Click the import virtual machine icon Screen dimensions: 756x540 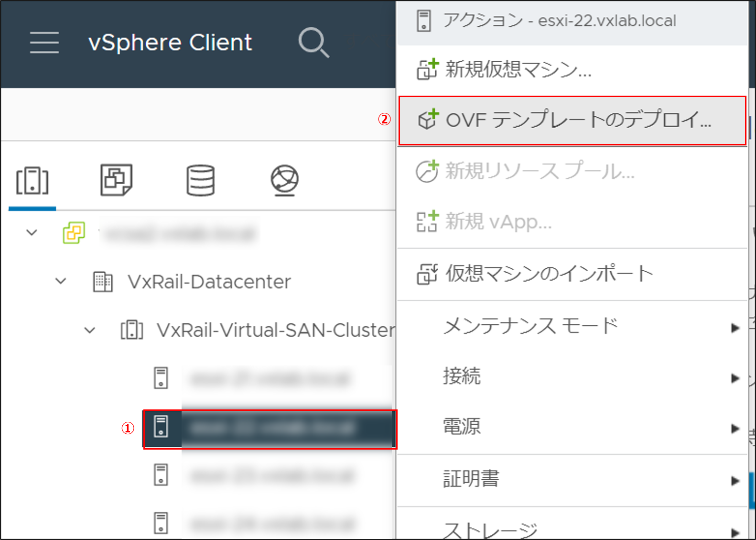(427, 274)
